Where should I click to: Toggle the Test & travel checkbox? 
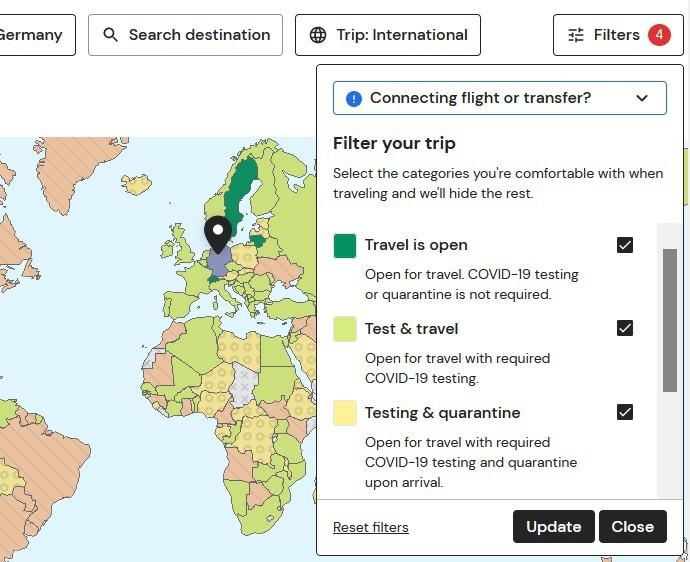point(625,328)
